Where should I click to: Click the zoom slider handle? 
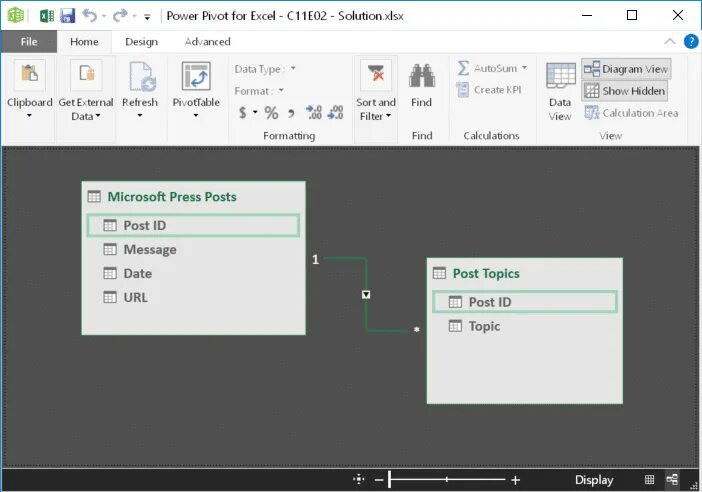pos(390,479)
